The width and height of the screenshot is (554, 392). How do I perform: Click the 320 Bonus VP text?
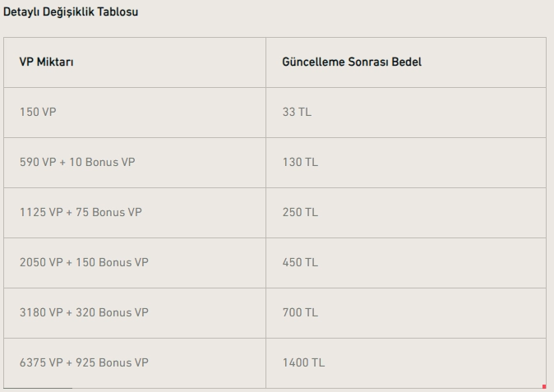[x=113, y=313]
